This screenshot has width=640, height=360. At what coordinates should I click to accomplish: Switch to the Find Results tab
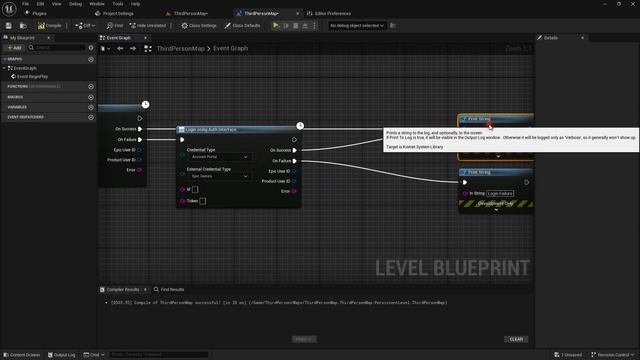click(169, 289)
